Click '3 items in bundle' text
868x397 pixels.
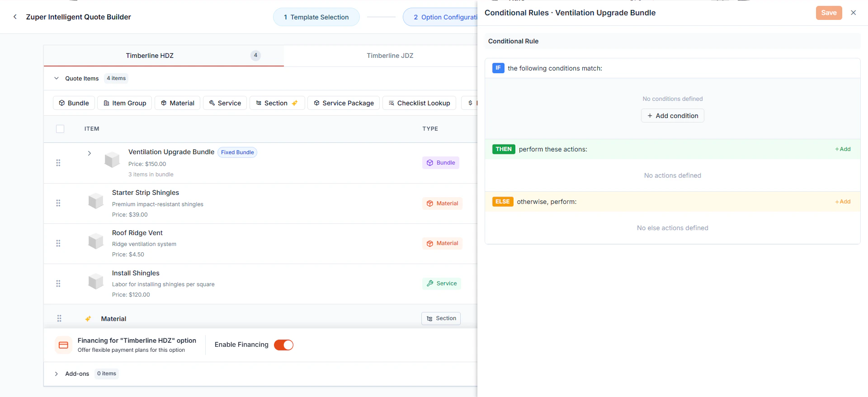151,175
